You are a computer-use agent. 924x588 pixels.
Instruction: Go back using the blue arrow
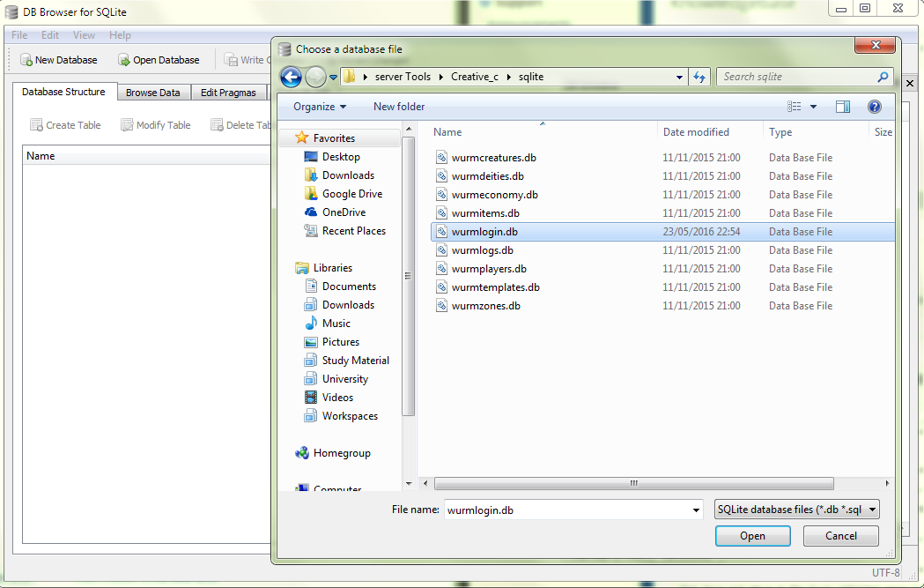[291, 77]
